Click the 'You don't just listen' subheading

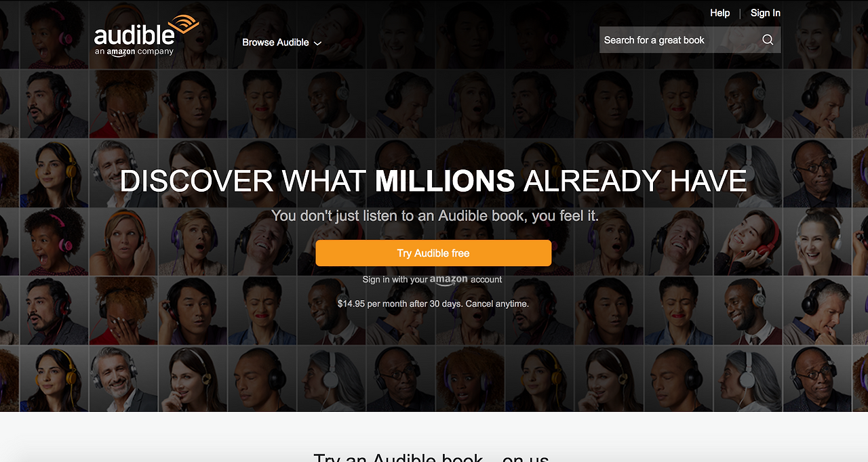pos(435,215)
